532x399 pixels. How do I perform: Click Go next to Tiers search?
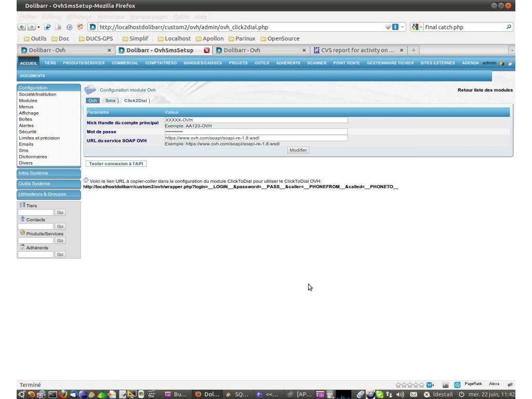(x=60, y=212)
